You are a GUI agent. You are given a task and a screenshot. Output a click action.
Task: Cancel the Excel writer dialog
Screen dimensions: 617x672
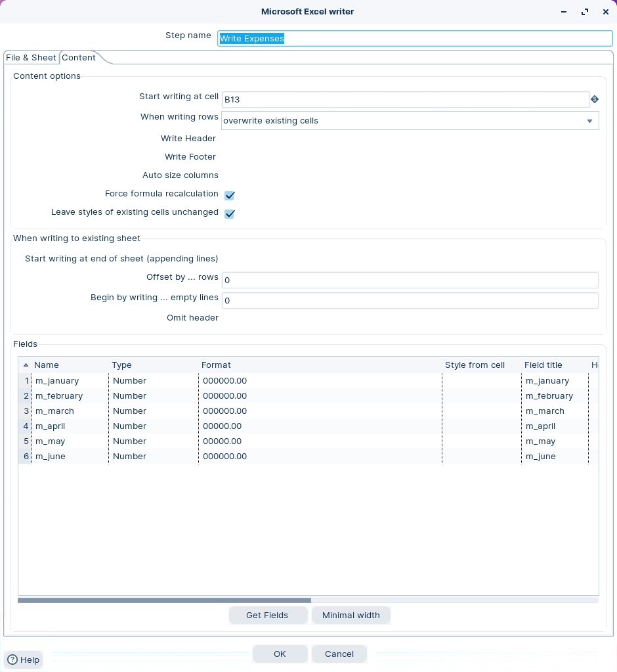pyautogui.click(x=339, y=654)
